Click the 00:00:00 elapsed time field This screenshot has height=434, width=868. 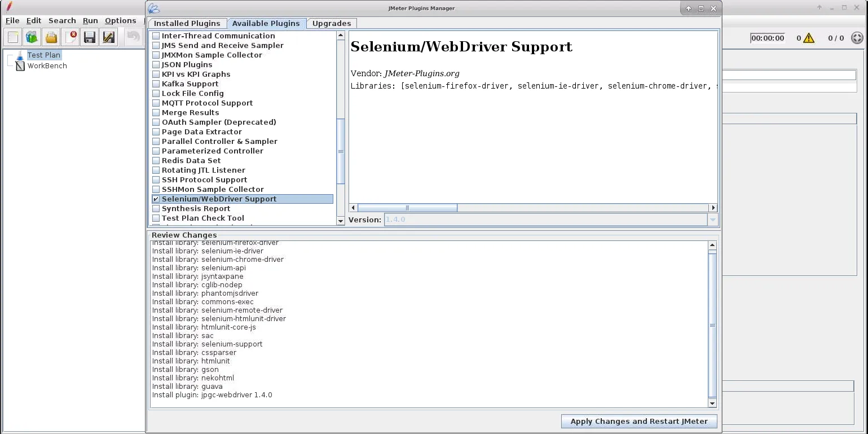(x=767, y=38)
